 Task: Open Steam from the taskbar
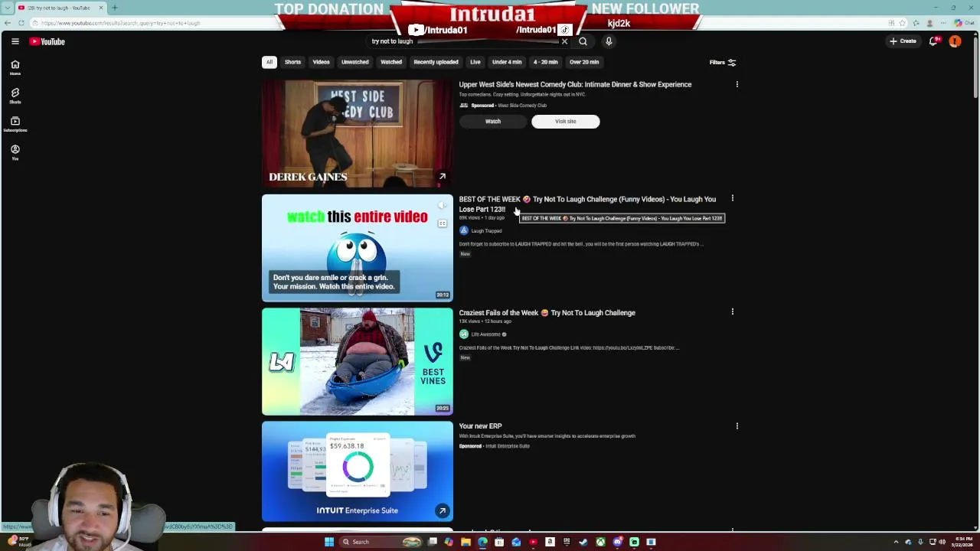[x=583, y=542]
